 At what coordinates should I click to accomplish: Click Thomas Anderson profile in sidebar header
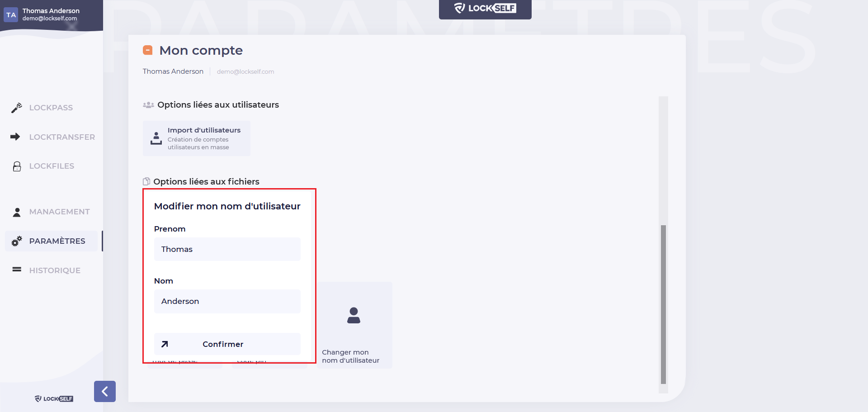(x=51, y=14)
